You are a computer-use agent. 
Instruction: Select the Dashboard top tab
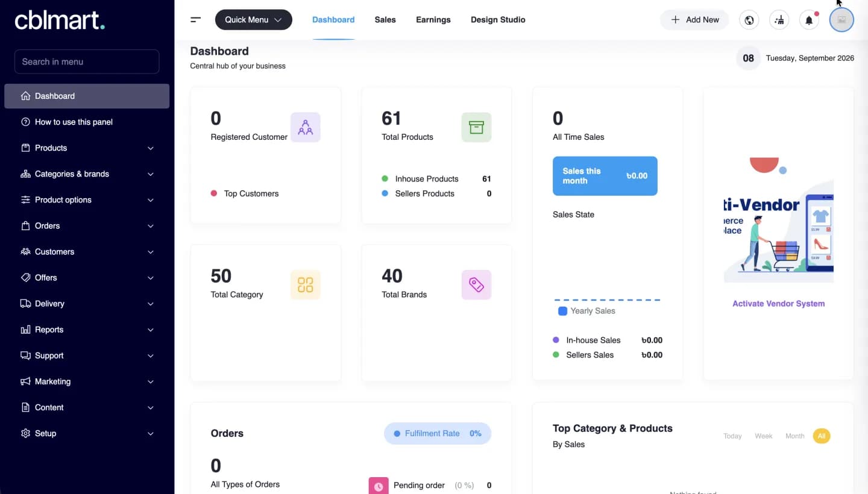click(333, 20)
